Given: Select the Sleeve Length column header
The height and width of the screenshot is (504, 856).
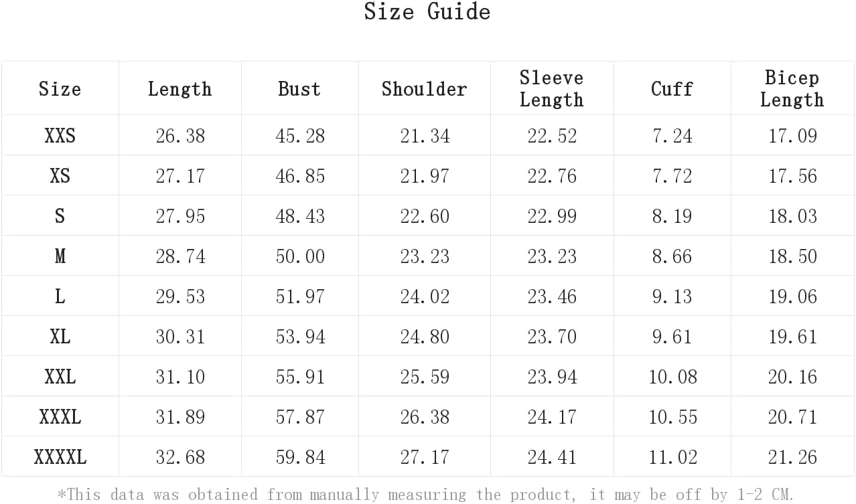Looking at the screenshot, I should click(551, 89).
